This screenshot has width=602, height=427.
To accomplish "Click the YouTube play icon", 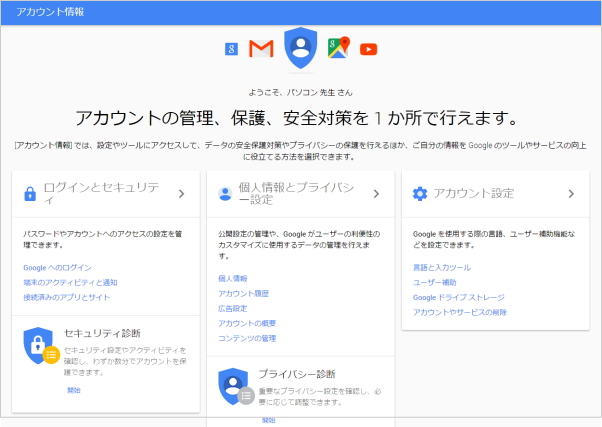I will click(x=369, y=48).
